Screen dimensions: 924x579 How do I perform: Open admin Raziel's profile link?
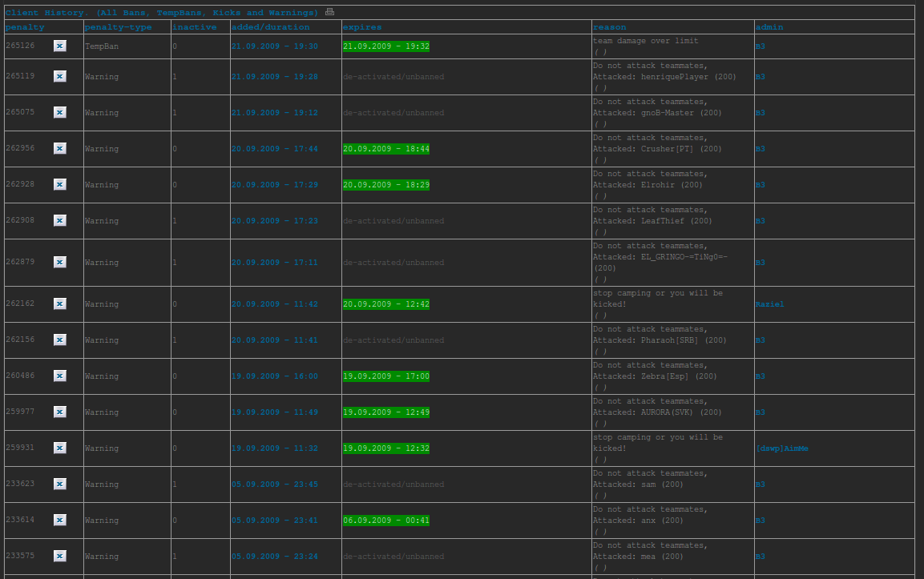tap(769, 304)
